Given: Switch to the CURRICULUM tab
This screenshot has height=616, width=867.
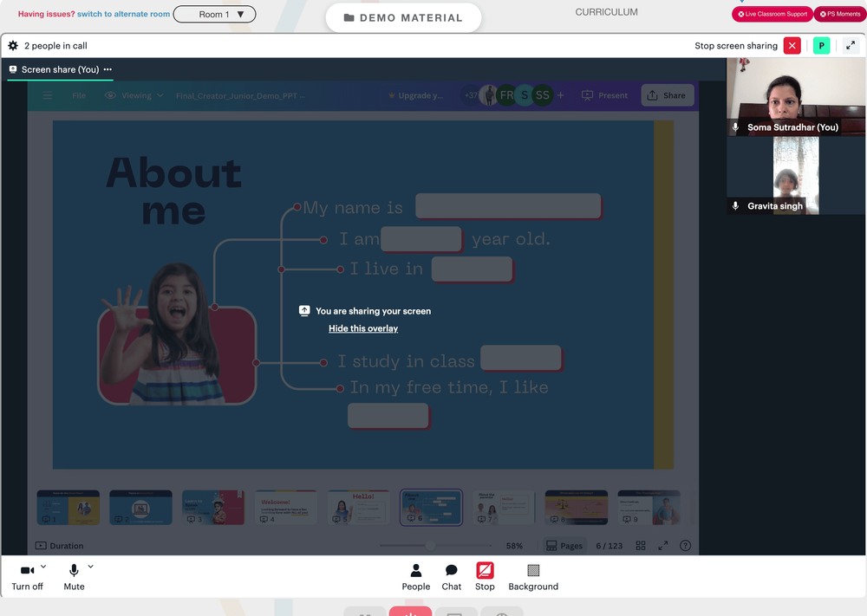Looking at the screenshot, I should click(606, 12).
